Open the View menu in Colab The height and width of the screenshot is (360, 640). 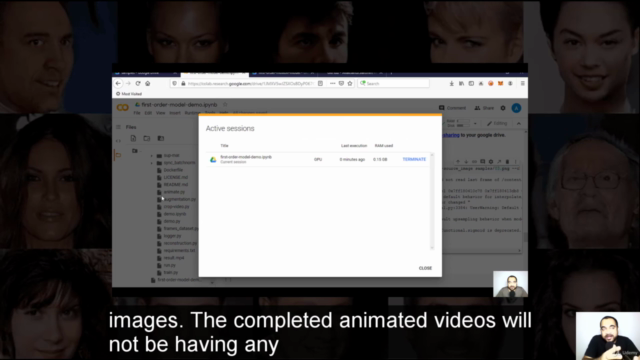click(160, 113)
